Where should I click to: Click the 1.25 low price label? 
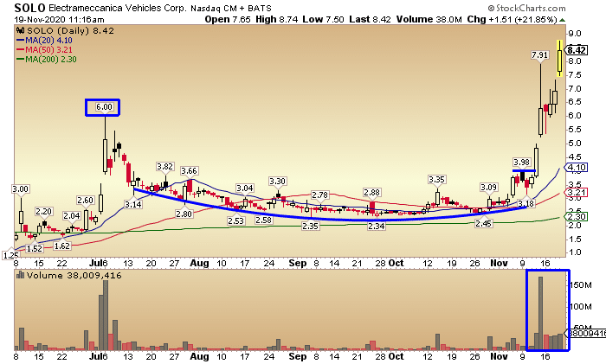pyautogui.click(x=10, y=255)
